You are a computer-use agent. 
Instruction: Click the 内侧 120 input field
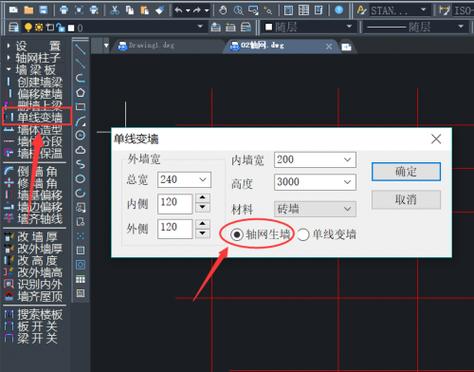[x=175, y=203]
